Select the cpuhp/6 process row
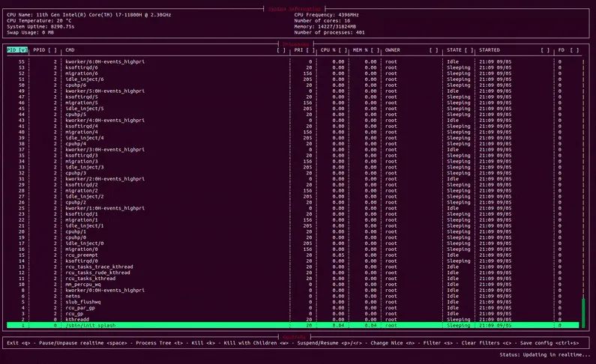The height and width of the screenshot is (364, 596). (x=292, y=85)
